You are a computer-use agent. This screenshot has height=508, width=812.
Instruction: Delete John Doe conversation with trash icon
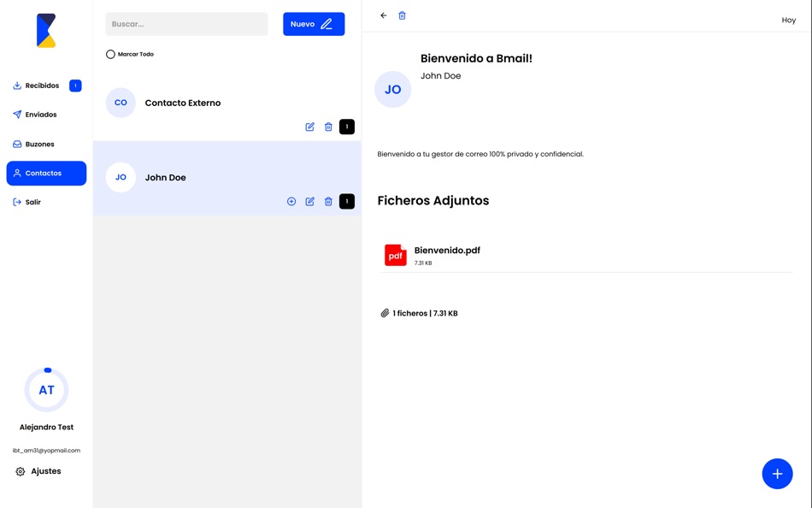pos(328,201)
